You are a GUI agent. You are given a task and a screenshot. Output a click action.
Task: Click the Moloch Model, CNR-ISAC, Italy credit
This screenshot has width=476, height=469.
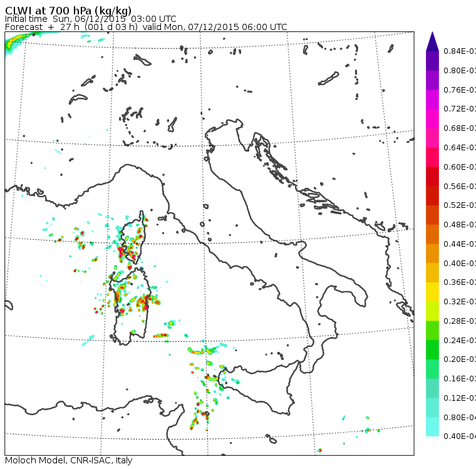[x=69, y=460]
